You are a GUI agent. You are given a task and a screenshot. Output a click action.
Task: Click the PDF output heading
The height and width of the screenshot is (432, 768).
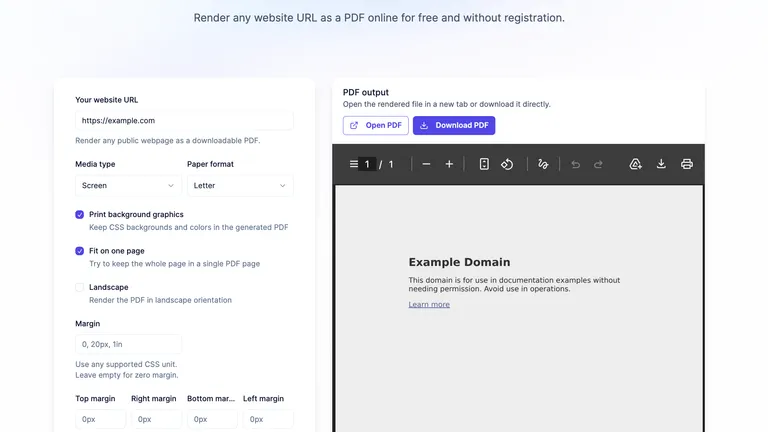(x=366, y=92)
